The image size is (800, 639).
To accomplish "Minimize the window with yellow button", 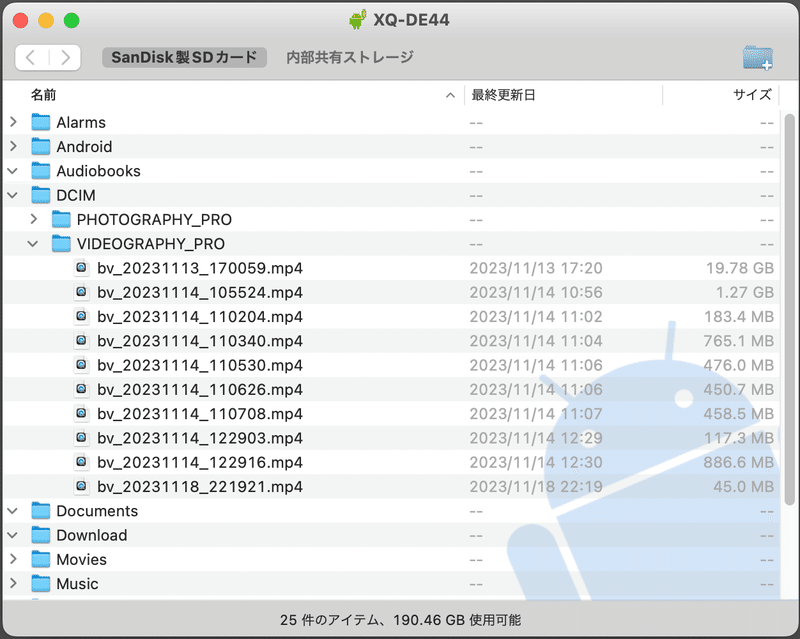I will [46, 20].
